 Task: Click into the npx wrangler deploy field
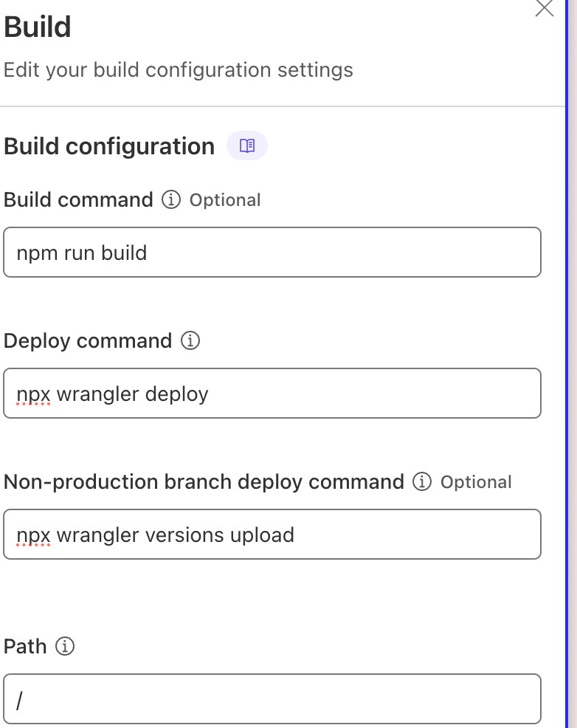(272, 394)
